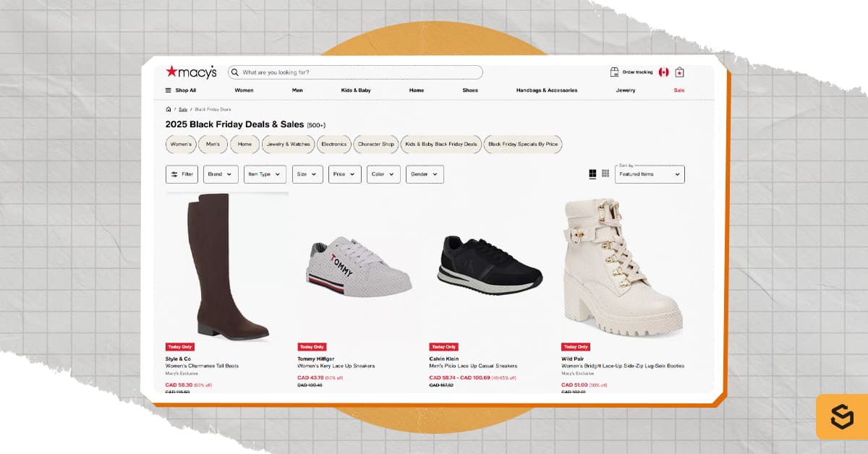Open the Shop All hamburger menu

tap(181, 90)
